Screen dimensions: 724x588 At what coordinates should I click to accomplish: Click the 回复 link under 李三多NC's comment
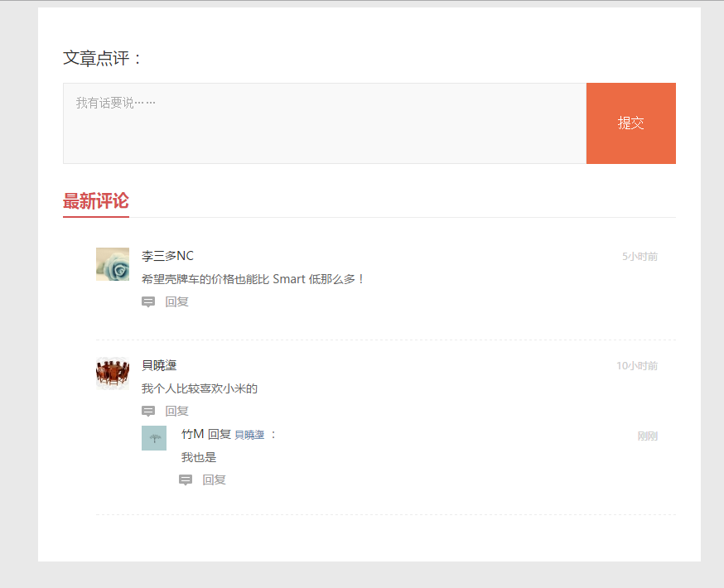click(176, 302)
